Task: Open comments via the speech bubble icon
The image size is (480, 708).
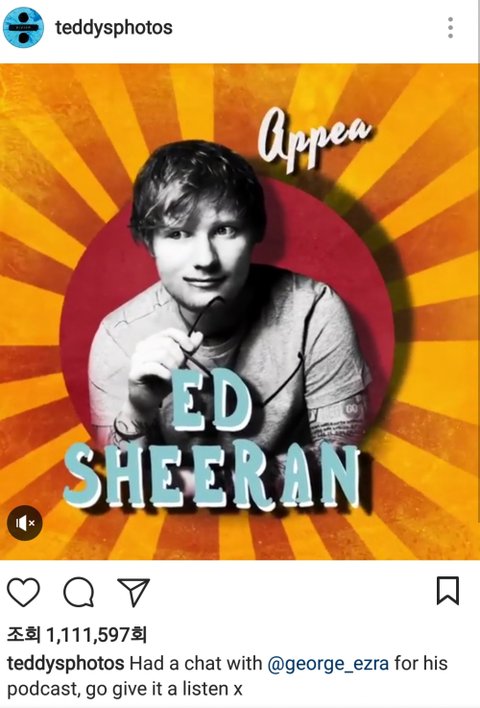Action: 79,592
